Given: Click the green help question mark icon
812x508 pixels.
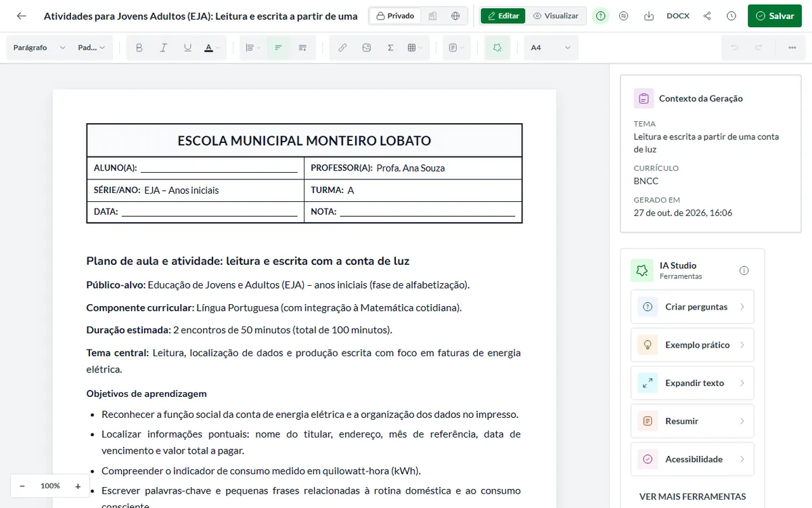Looking at the screenshot, I should point(600,16).
